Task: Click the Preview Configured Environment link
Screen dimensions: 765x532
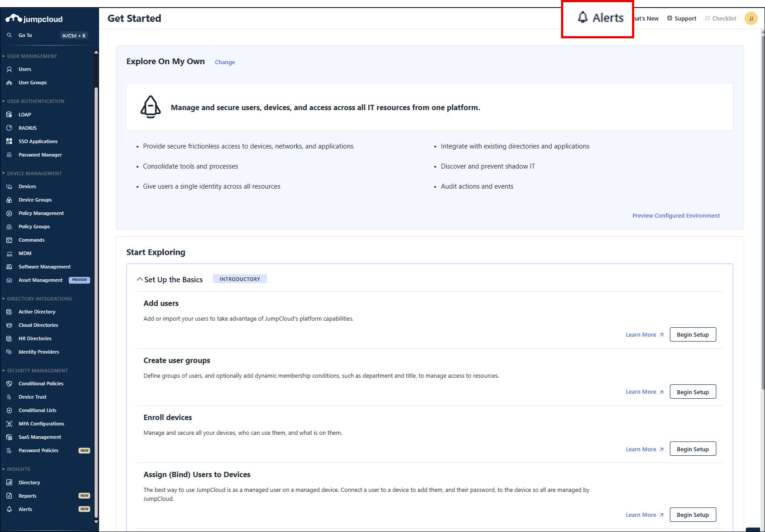Action: [676, 216]
